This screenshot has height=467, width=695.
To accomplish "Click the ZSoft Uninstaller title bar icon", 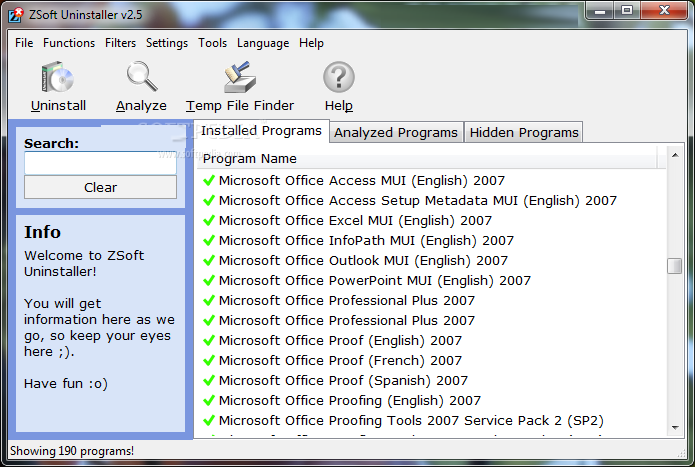I will (x=16, y=15).
